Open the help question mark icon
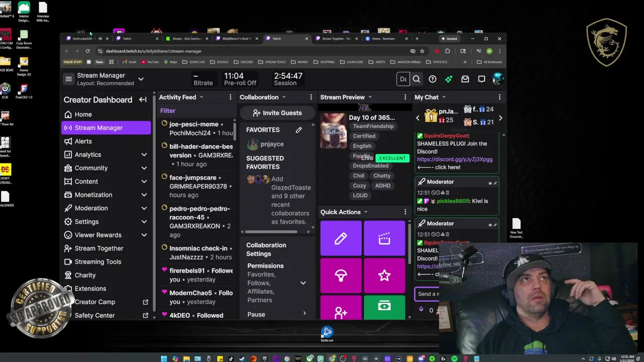 coord(433,79)
